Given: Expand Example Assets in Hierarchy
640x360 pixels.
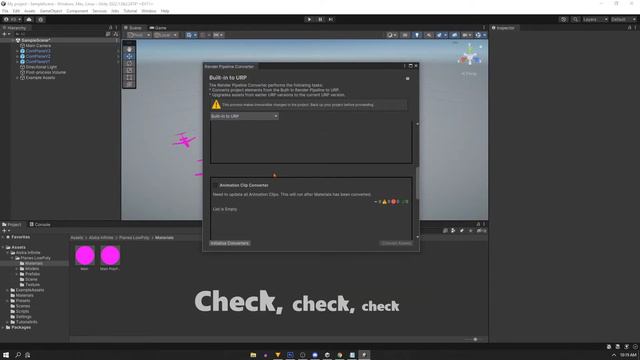Looking at the screenshot, I should click(x=18, y=78).
